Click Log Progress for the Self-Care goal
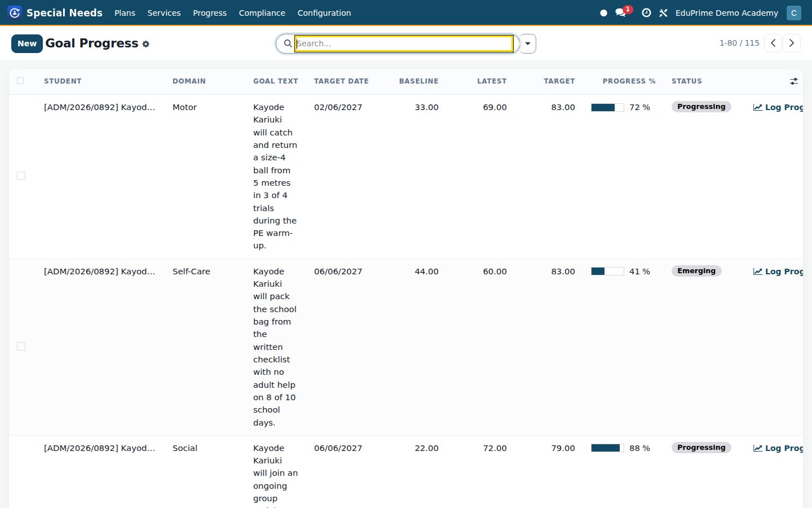This screenshot has width=812, height=508. (x=778, y=271)
